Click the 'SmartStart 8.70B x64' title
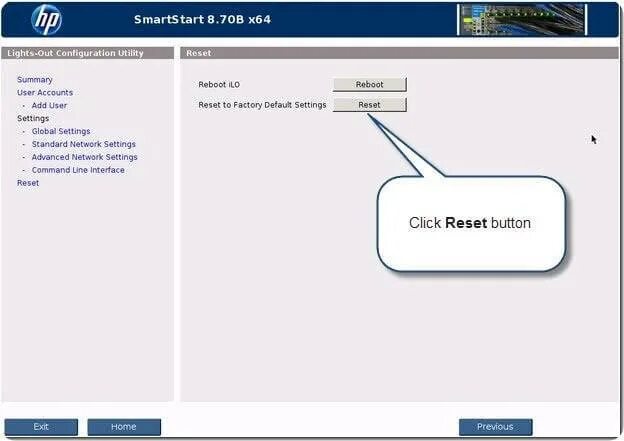 (202, 20)
